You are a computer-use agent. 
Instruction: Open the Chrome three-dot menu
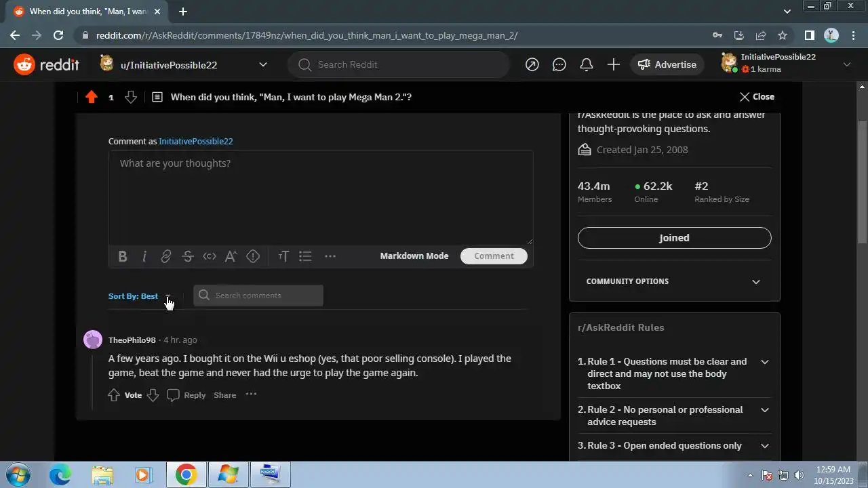(x=853, y=35)
